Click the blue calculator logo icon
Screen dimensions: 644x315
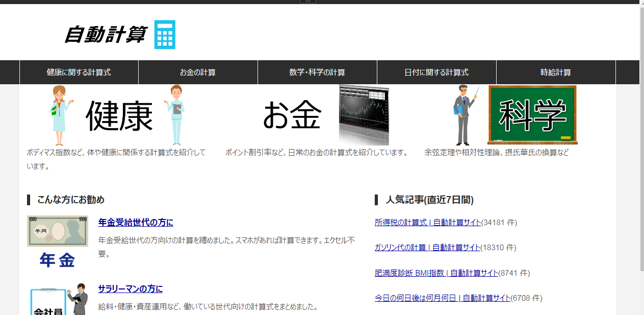click(x=165, y=35)
